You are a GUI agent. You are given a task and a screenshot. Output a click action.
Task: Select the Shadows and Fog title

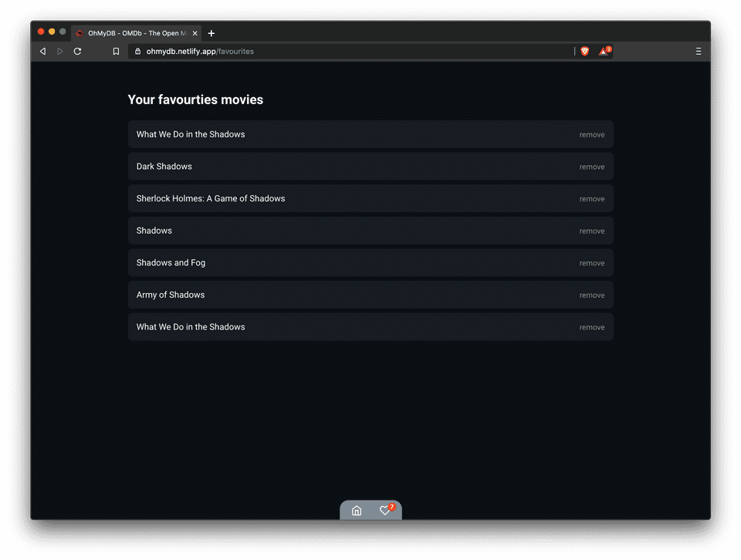[x=171, y=263]
